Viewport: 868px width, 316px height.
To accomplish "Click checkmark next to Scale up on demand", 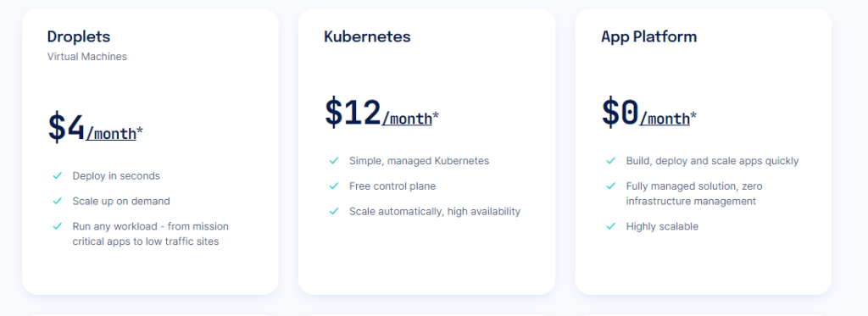I will pos(57,201).
